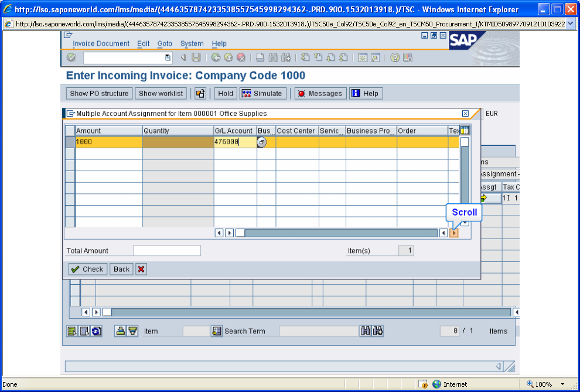Click the green checkmark Enter icon in toolbar
This screenshot has width=580, height=392.
click(x=71, y=57)
